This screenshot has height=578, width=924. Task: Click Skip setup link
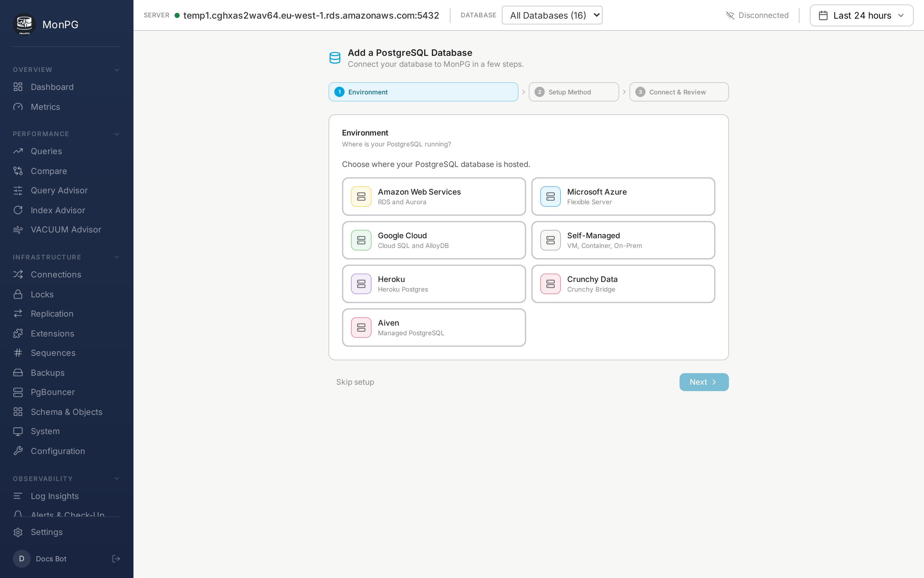click(355, 382)
